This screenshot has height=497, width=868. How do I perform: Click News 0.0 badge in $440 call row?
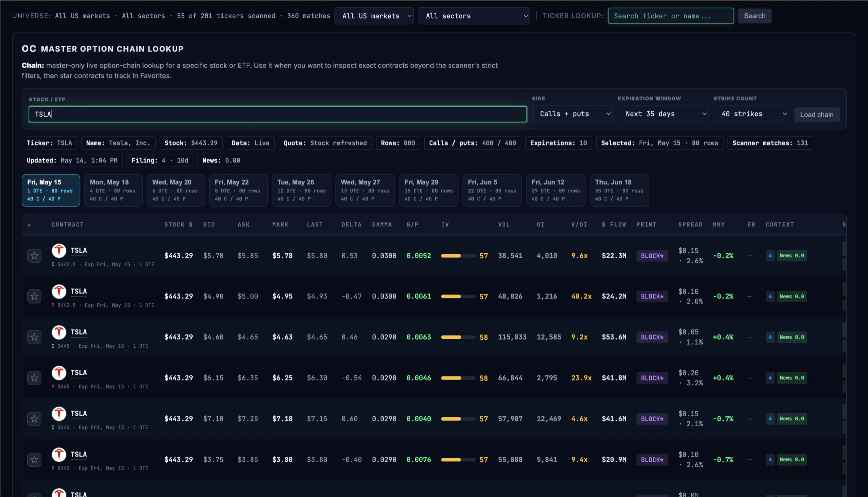[792, 419]
